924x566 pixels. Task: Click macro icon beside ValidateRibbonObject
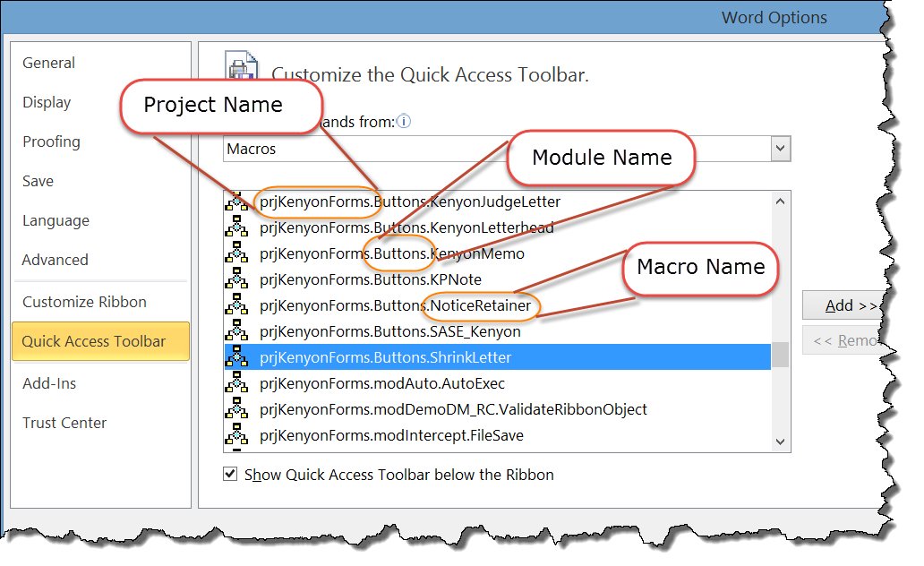point(237,408)
